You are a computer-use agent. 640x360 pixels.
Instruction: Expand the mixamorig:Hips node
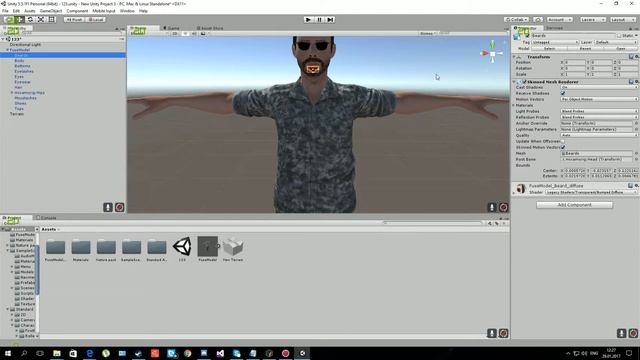click(x=12, y=93)
